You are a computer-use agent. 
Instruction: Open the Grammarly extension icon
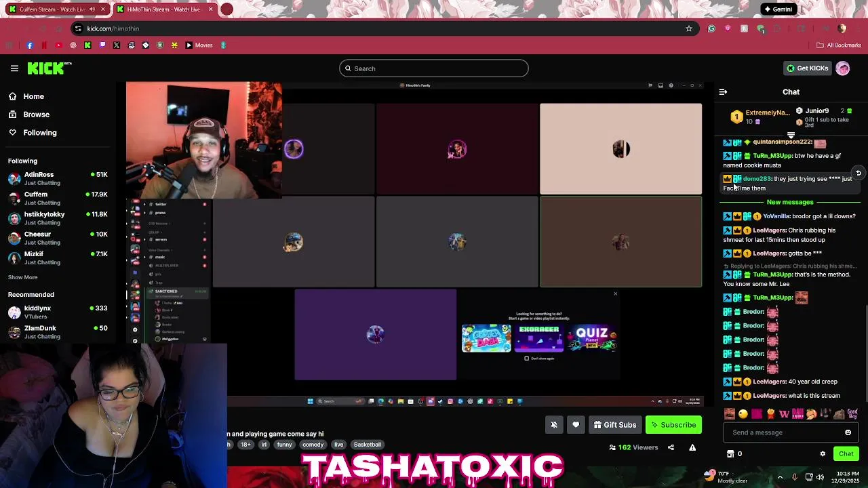711,28
